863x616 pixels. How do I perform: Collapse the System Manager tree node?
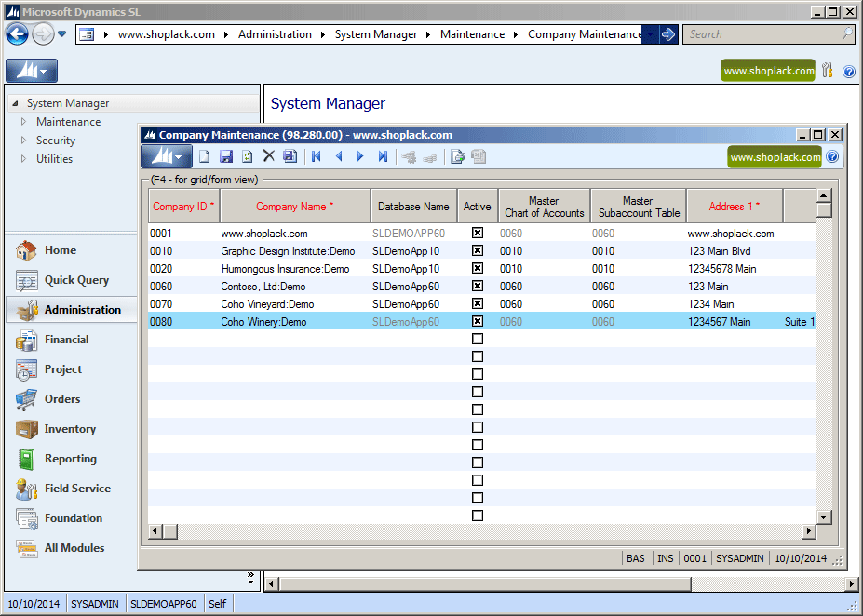point(16,103)
